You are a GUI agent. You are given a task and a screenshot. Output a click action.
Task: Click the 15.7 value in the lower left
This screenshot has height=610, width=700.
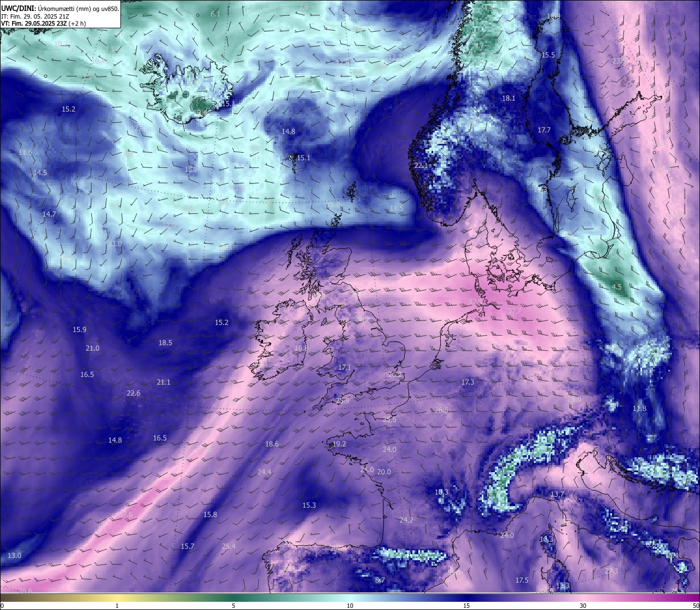(188, 546)
